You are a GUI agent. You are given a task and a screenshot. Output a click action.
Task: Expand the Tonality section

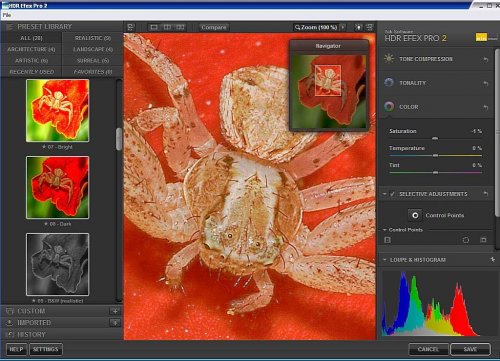tap(413, 83)
